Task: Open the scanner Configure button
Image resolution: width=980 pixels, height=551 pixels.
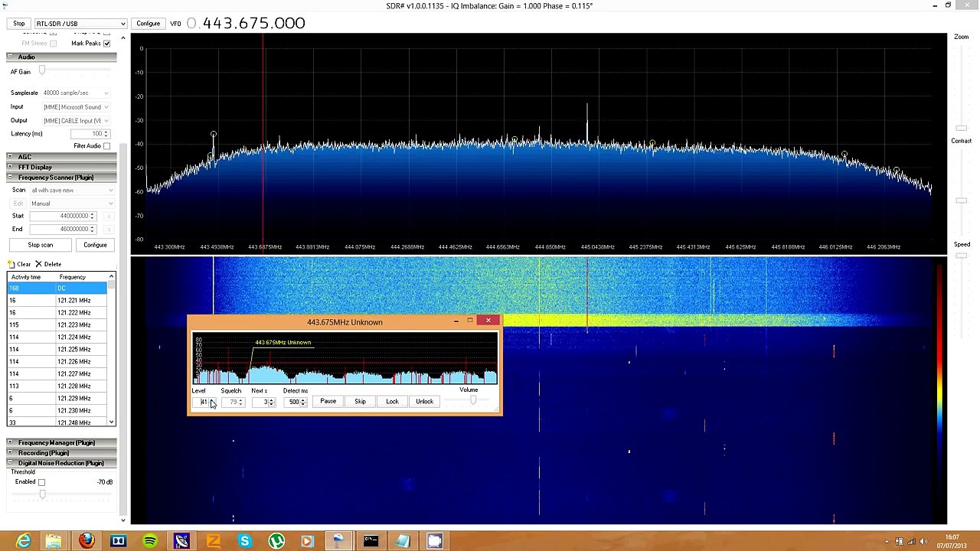Action: [95, 245]
